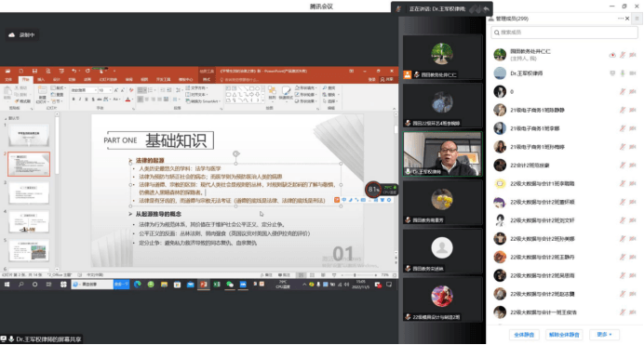Toggle microphone for Dr.王军权律师 in member list
This screenshot has width=644, height=345.
(623, 73)
